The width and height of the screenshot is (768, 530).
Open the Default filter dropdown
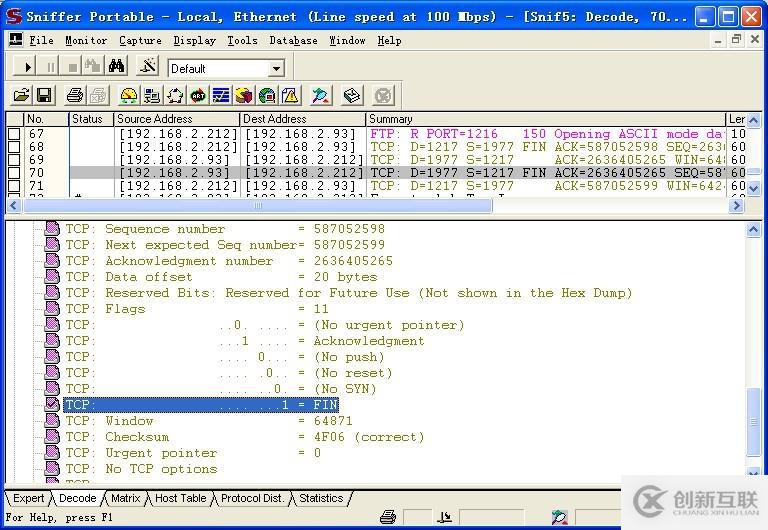coord(276,68)
